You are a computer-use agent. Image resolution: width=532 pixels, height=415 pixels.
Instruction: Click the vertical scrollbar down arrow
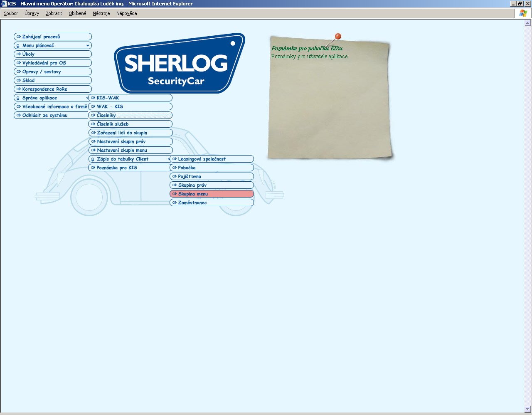click(528, 409)
